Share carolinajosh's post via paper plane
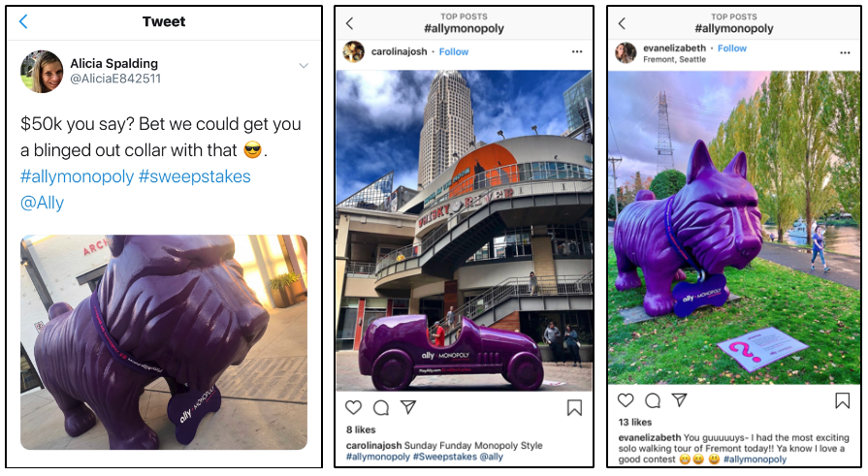Screen dimensions: 868x476 [408, 407]
